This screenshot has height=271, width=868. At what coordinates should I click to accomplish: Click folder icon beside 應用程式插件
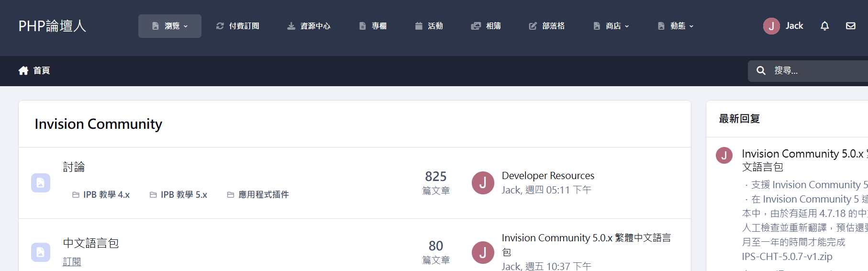(231, 195)
